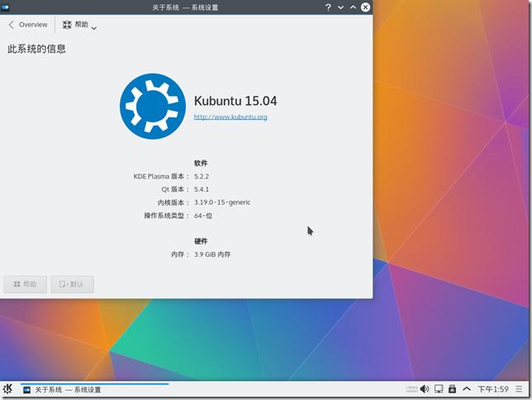This screenshot has width=532, height=400.
Task: Open the network monitor tray icon
Action: point(439,388)
